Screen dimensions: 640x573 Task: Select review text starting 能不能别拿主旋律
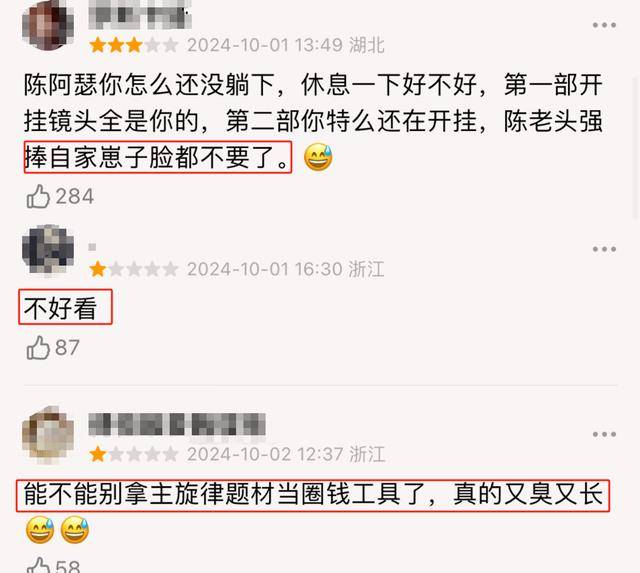click(313, 495)
